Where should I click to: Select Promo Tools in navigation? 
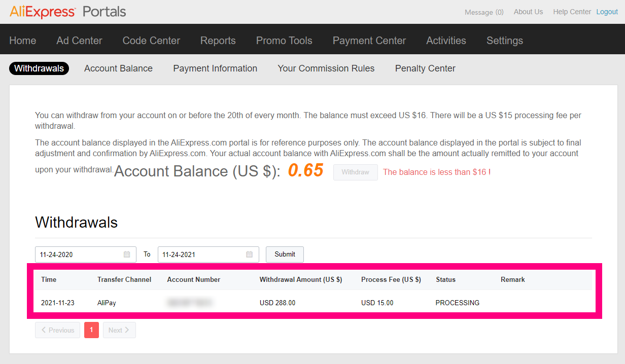(284, 41)
